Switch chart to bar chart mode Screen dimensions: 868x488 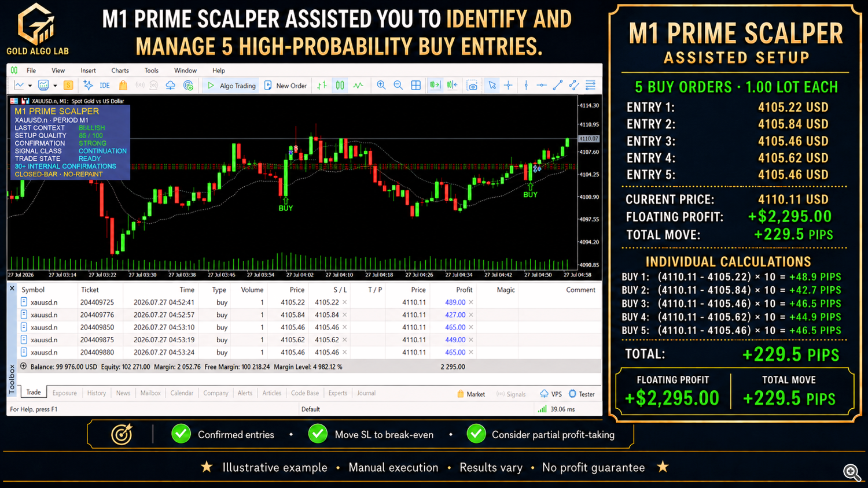(322, 86)
